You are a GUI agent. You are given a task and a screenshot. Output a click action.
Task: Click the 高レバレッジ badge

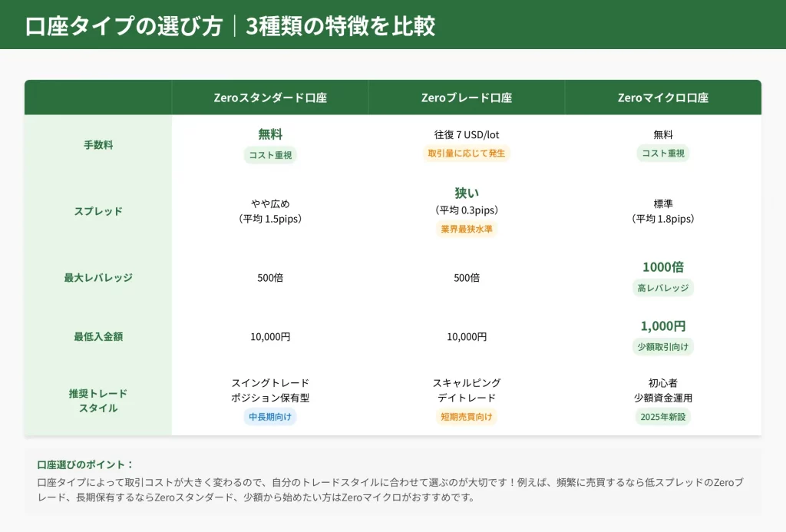(x=663, y=288)
